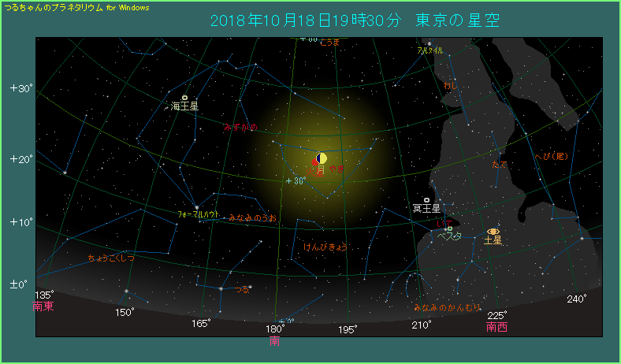Click the date and time title text
This screenshot has width=621, height=364.
pos(355,20)
